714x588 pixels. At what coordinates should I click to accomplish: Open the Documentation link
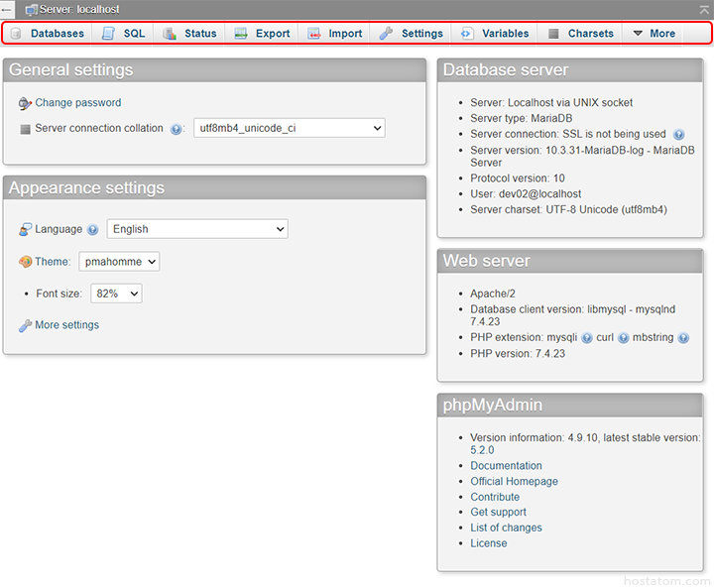506,466
